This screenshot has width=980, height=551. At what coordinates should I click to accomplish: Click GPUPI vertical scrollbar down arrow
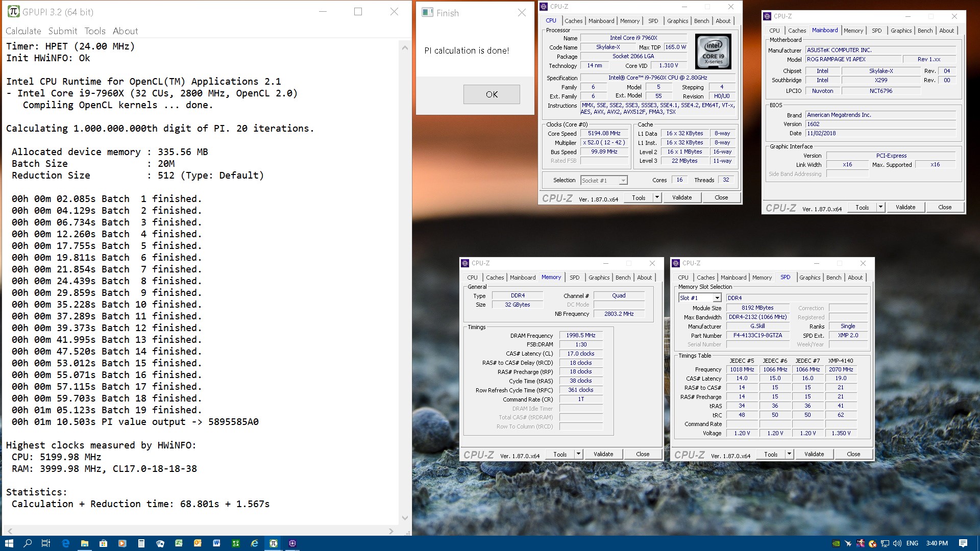405,518
